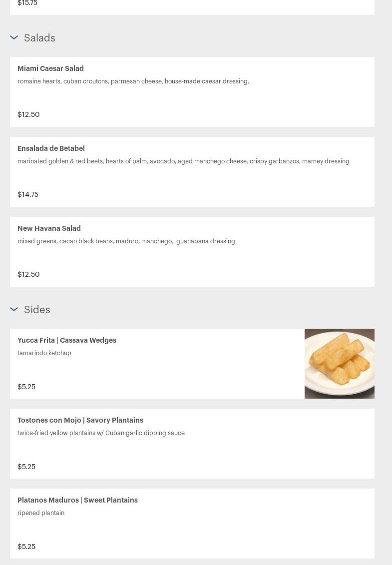The image size is (392, 565).
Task: Open the New Havana Salad item
Action: click(49, 228)
